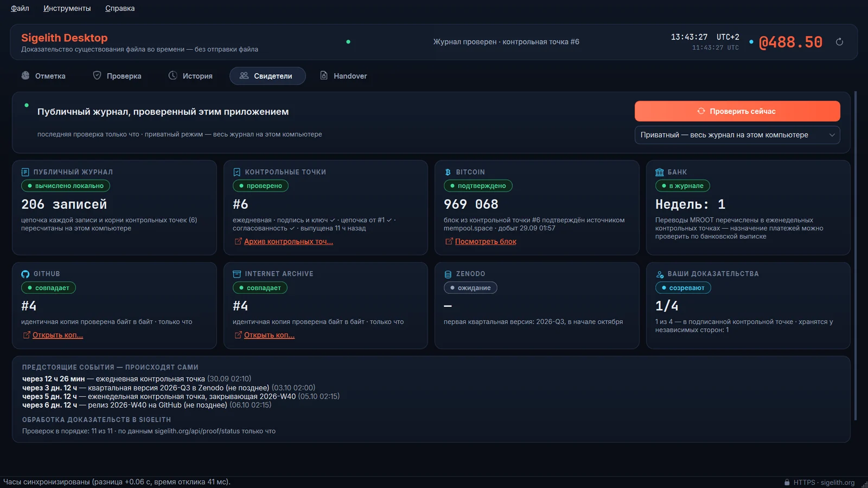This screenshot has width=868, height=488.
Task: Click the Проверить сейчас button
Action: [x=737, y=111]
